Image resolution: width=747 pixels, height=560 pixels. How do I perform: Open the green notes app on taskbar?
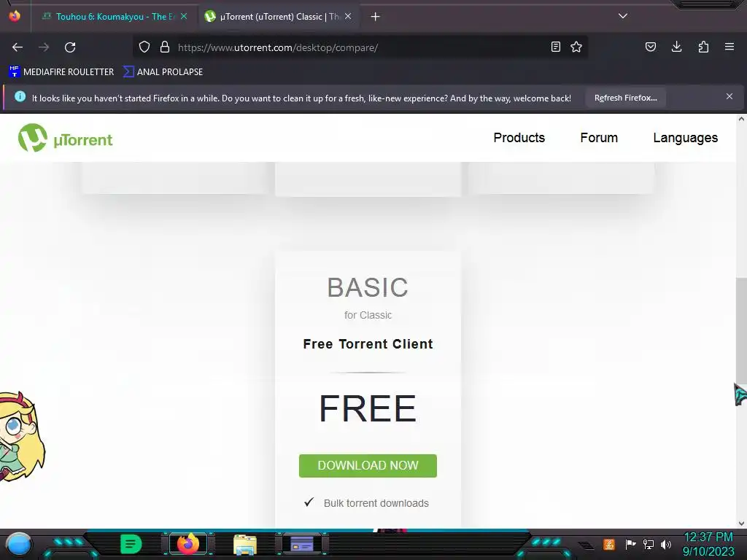(131, 544)
